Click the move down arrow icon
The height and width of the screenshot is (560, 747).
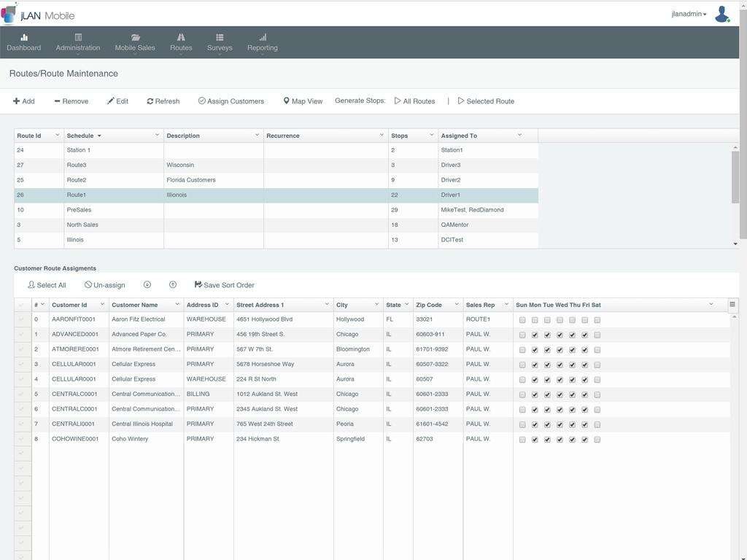147,284
